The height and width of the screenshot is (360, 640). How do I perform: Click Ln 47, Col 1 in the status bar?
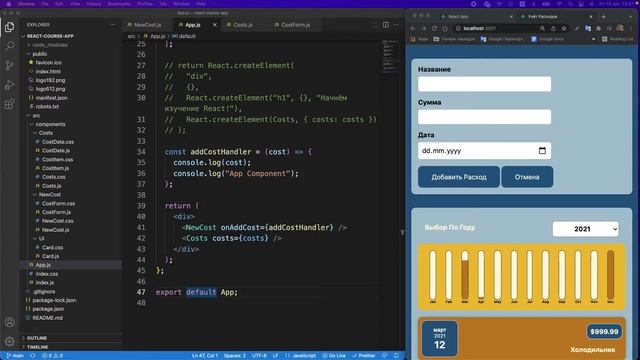[x=205, y=356]
